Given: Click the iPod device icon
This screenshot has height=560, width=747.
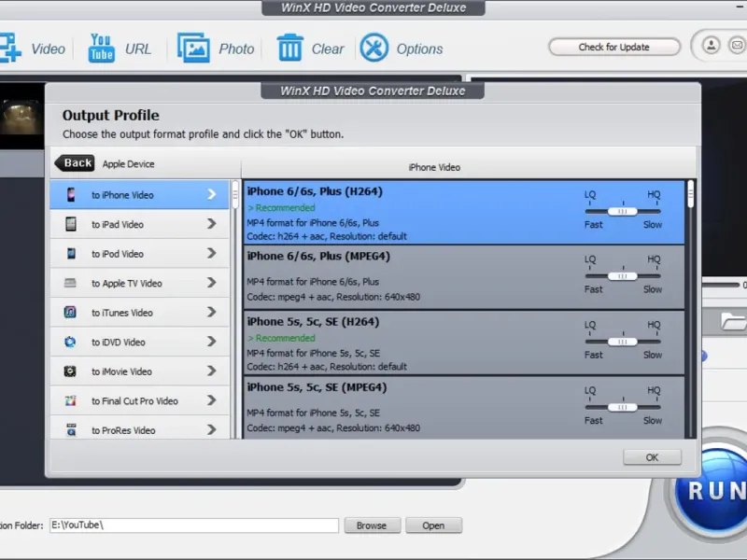Looking at the screenshot, I should coord(71,253).
